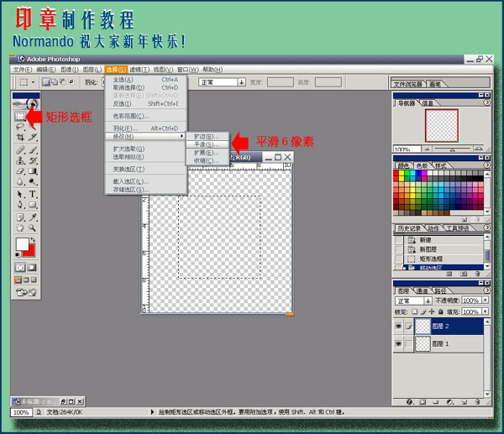
Task: Toggle lock position checkbox
Action: coord(432,311)
